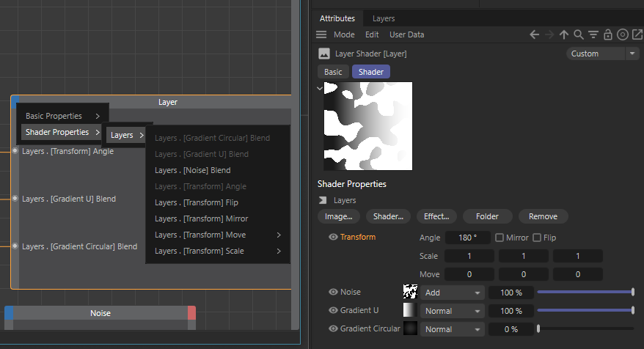Click the Folder button
This screenshot has height=349, width=644.
click(x=487, y=216)
